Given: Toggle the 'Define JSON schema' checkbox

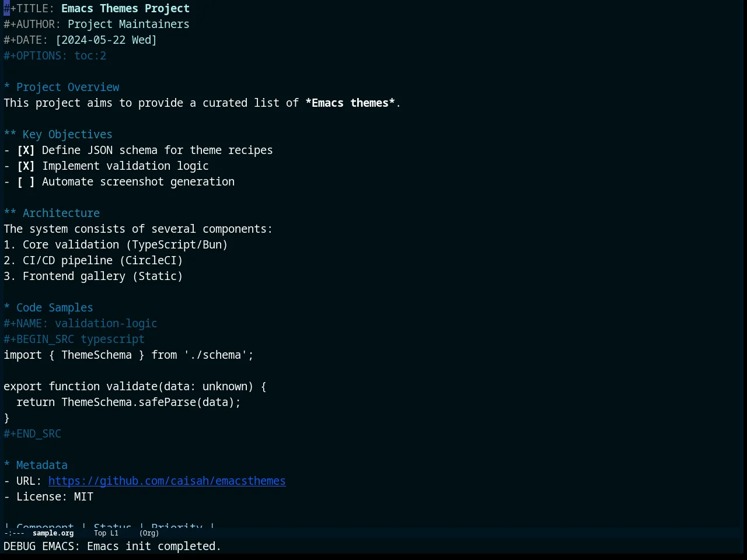Looking at the screenshot, I should pos(26,150).
